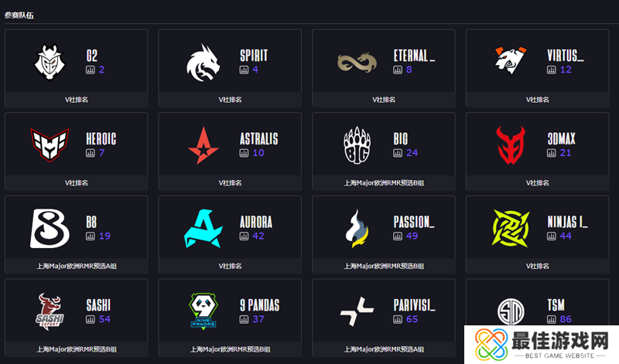Click ranking icon beside Aurora's 42
This screenshot has width=619, height=364.
point(244,236)
